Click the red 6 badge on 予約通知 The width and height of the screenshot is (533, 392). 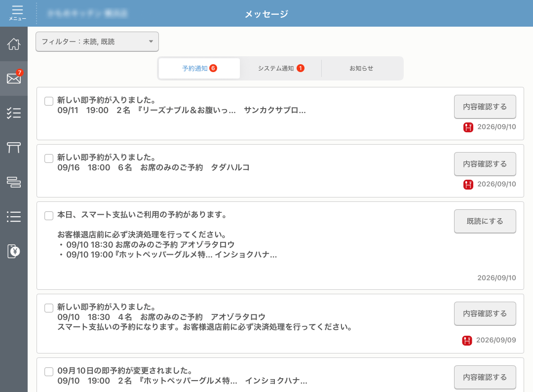point(213,68)
